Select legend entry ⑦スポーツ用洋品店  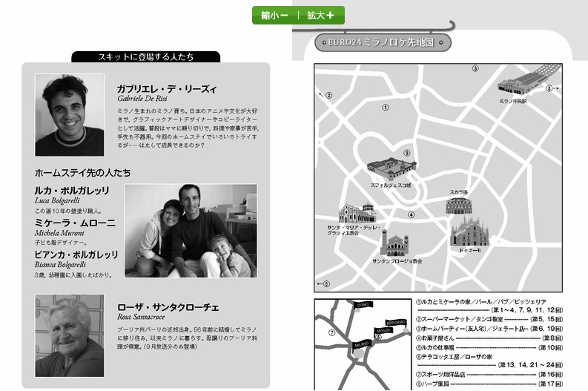440,375
